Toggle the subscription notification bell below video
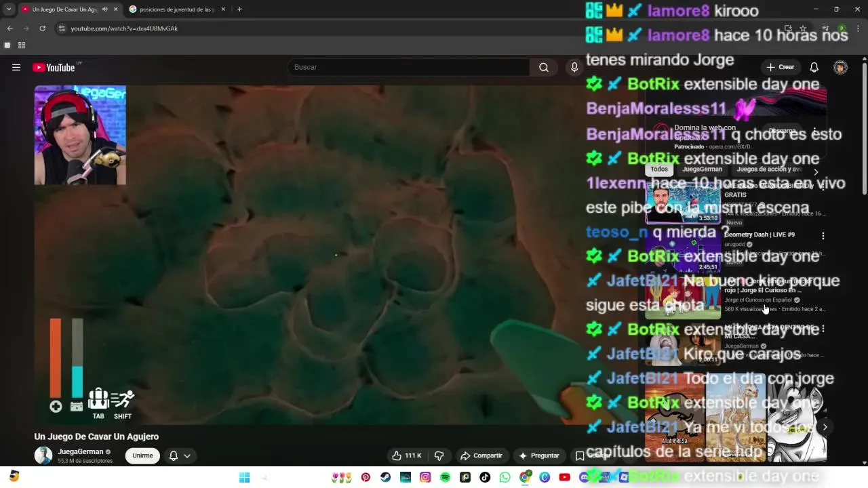The image size is (868, 488). pos(173,455)
